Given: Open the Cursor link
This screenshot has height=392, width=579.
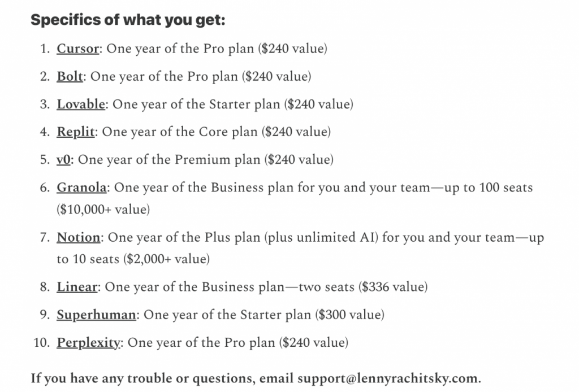Looking at the screenshot, I should pyautogui.click(x=78, y=49).
